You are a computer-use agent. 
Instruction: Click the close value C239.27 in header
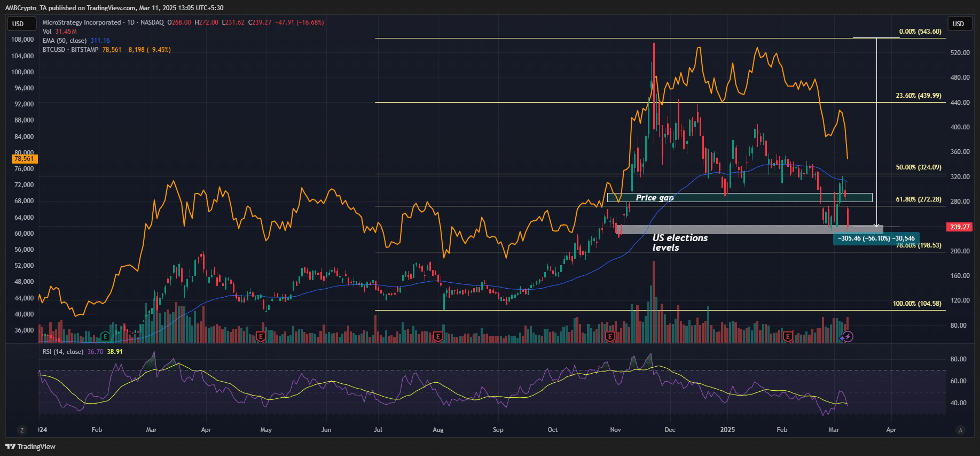pos(260,22)
